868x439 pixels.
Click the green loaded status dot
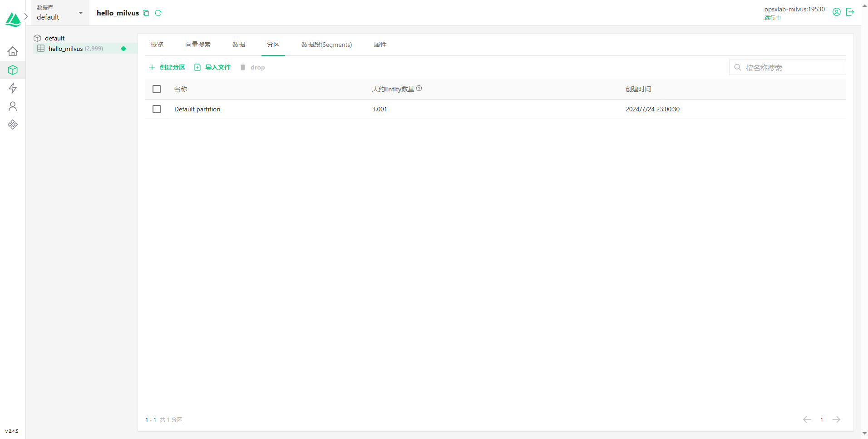(123, 49)
